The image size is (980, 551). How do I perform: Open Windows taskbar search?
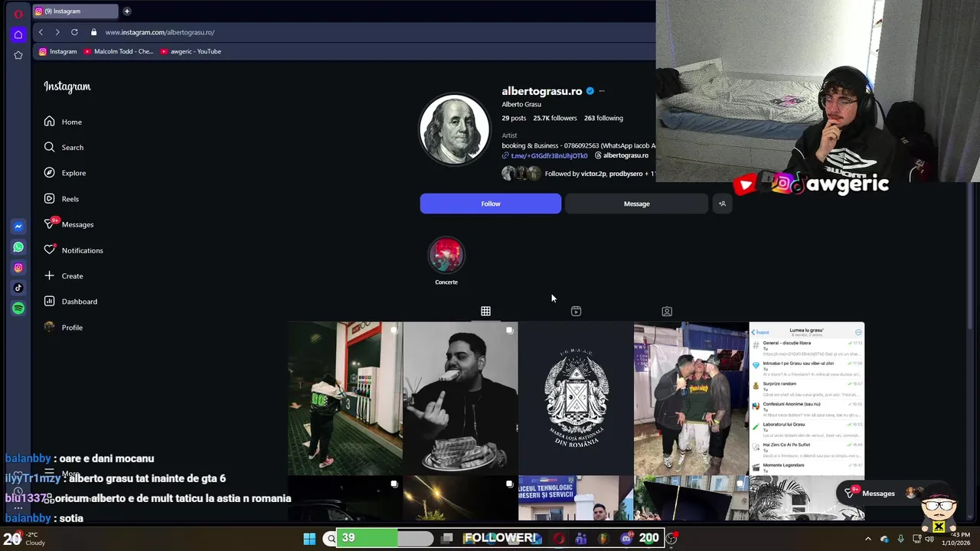[x=331, y=539]
